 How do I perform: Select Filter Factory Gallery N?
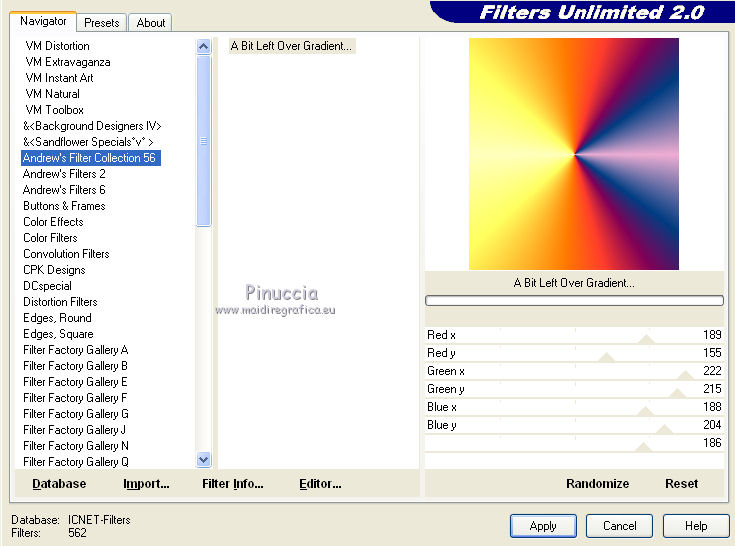tap(75, 446)
